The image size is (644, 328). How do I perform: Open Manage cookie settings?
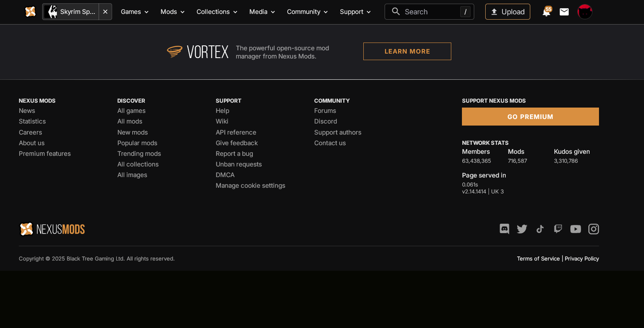(x=251, y=186)
